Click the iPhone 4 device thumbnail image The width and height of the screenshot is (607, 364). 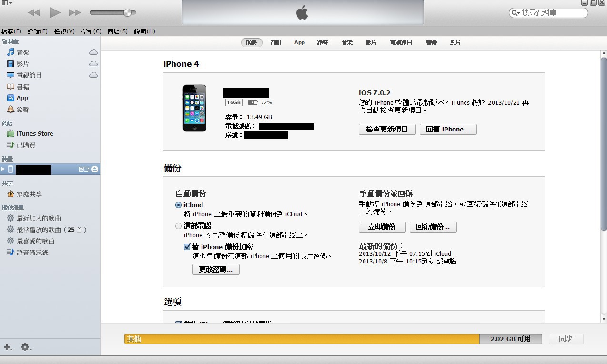(x=194, y=108)
